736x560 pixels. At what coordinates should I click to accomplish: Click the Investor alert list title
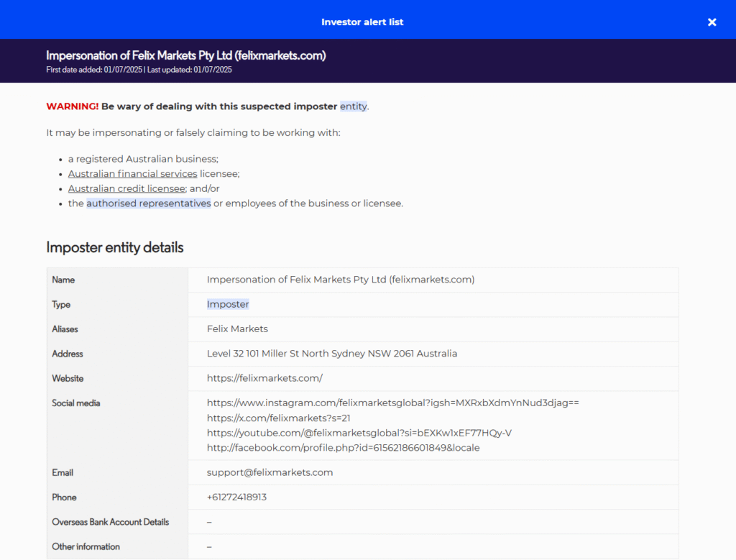tap(362, 22)
